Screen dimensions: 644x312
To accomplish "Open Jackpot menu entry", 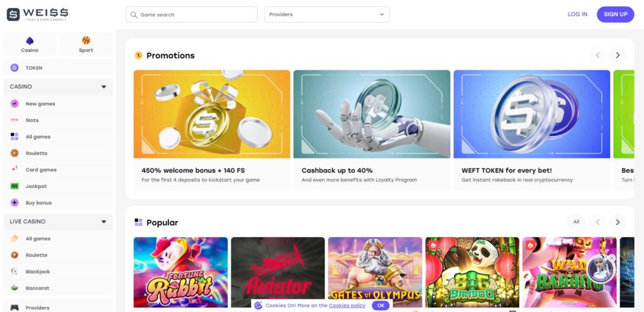I will [58, 186].
